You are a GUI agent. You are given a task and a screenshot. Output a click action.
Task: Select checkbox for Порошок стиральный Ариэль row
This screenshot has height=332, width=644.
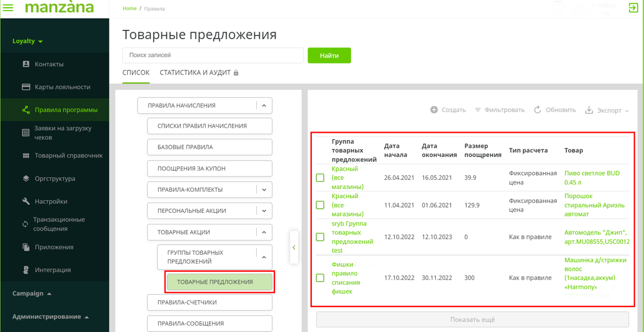[320, 205]
